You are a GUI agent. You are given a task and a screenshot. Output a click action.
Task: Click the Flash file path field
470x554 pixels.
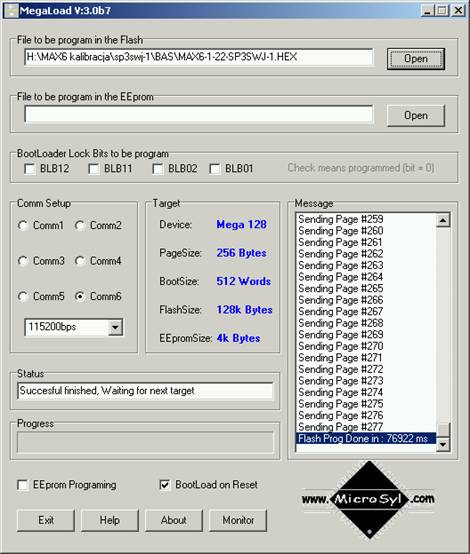[199, 57]
